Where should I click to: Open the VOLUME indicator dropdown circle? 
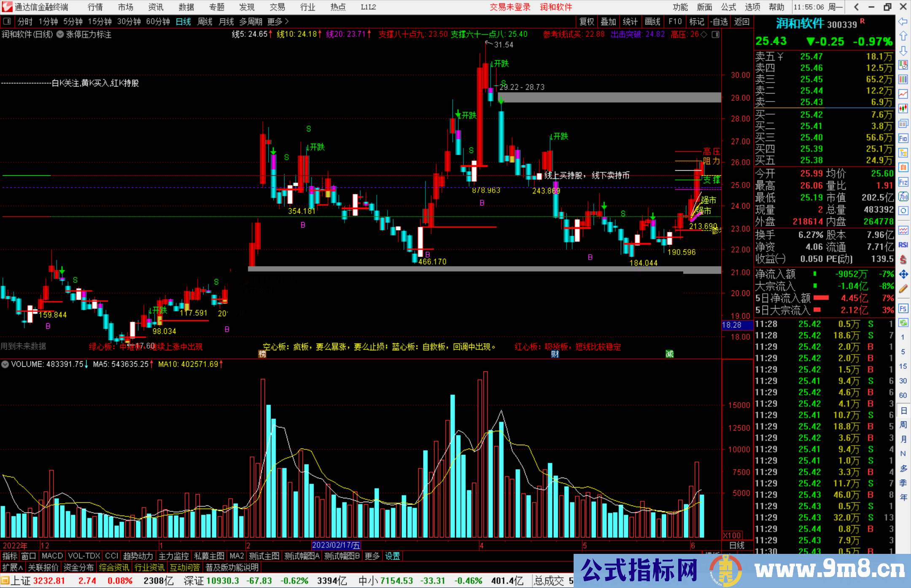5,364
